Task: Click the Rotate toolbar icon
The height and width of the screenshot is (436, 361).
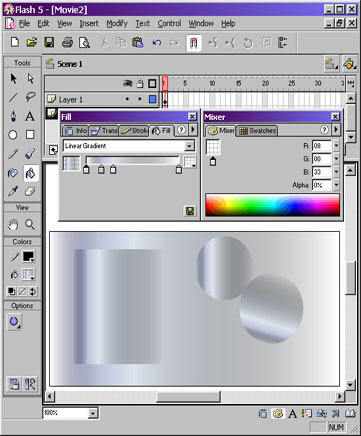Action: click(x=248, y=43)
